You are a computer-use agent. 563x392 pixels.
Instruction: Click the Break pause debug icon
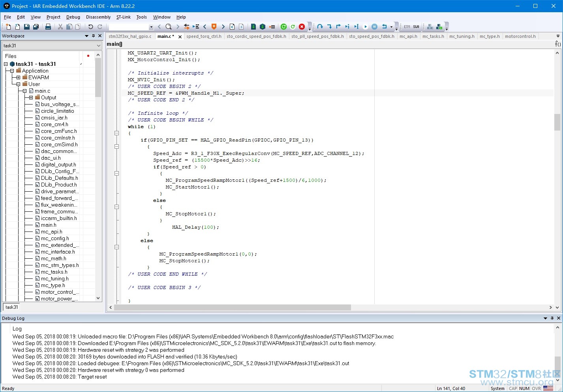[375, 27]
